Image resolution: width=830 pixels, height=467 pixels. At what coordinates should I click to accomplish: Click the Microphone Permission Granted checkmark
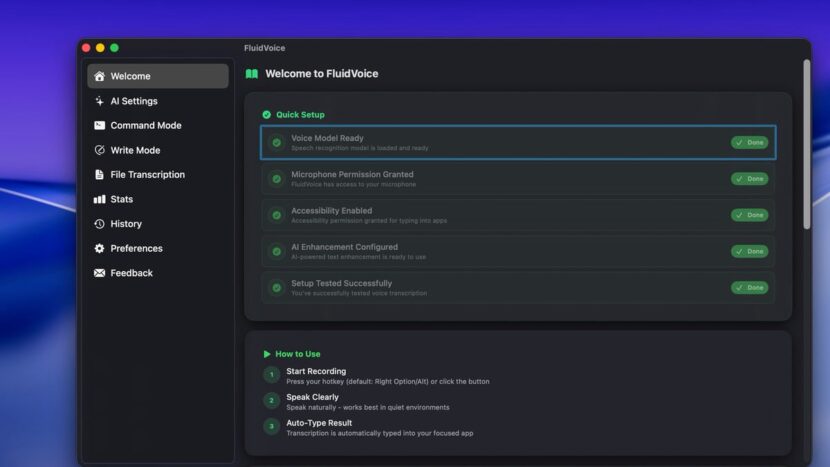pos(276,179)
